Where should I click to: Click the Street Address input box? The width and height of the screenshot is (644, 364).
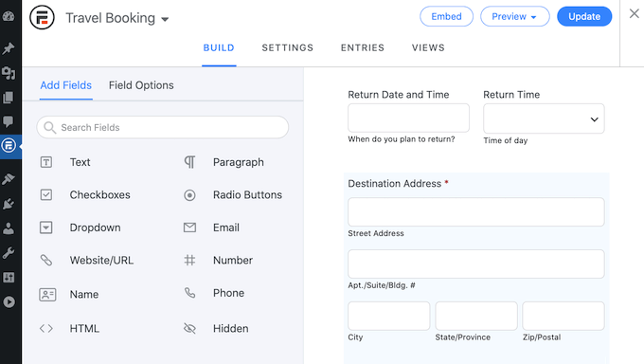point(476,211)
